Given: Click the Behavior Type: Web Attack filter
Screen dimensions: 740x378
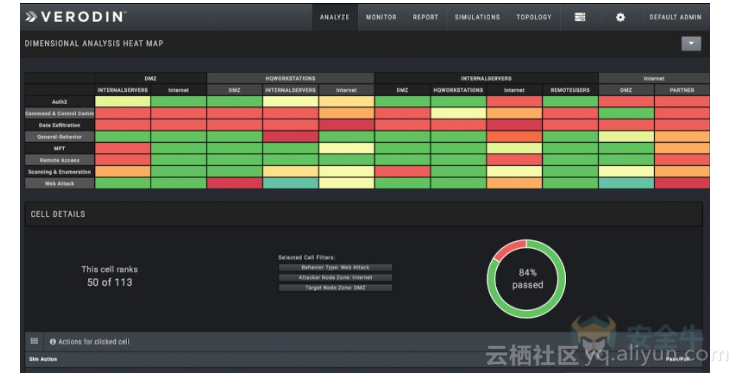Looking at the screenshot, I should tap(336, 268).
